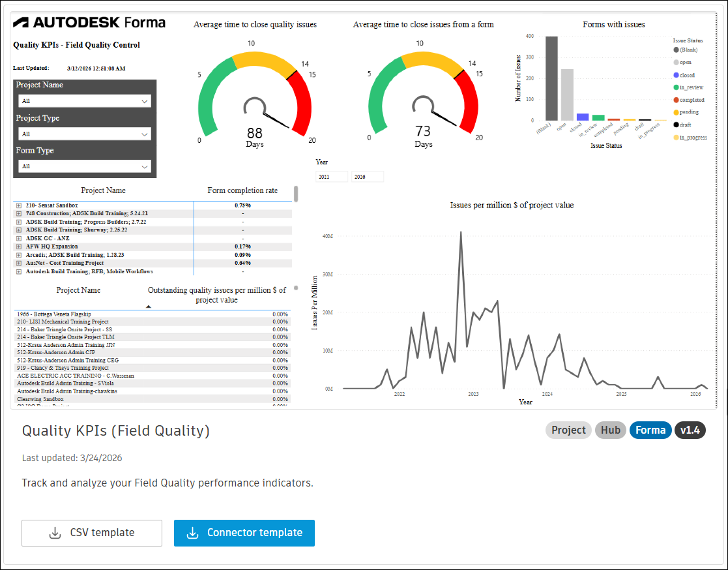
Task: Click the Autodesk Forma logo
Action: click(89, 22)
